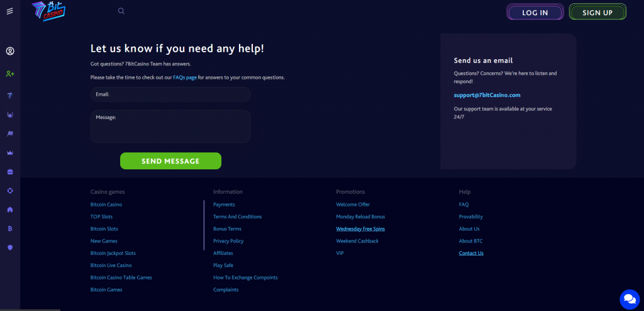Open VIP promotions link

[340, 254]
